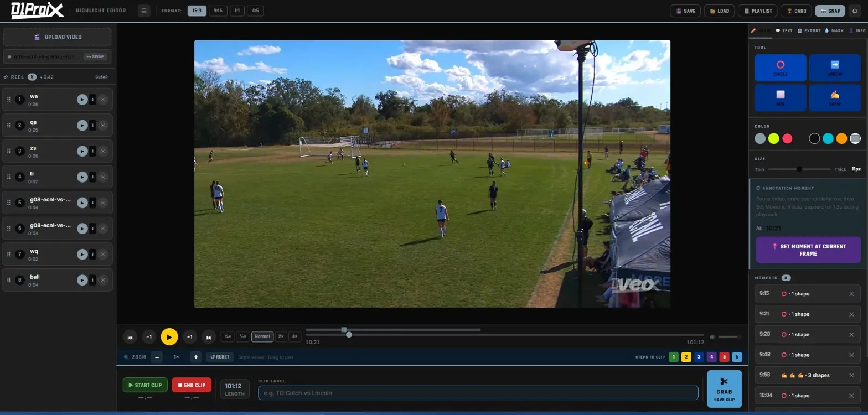Pick the lime yellow color swatch
868x415 pixels.
pyautogui.click(x=774, y=138)
